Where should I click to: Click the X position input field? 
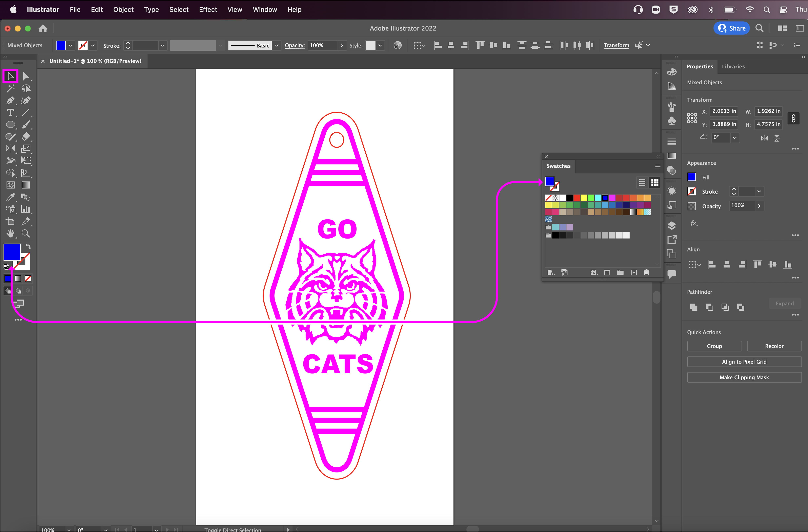pos(724,111)
